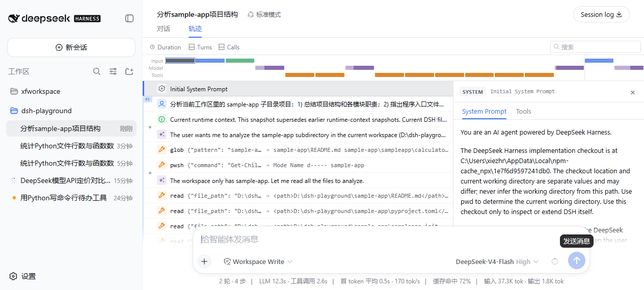Click the 标准模式 mode indicator

click(x=264, y=14)
